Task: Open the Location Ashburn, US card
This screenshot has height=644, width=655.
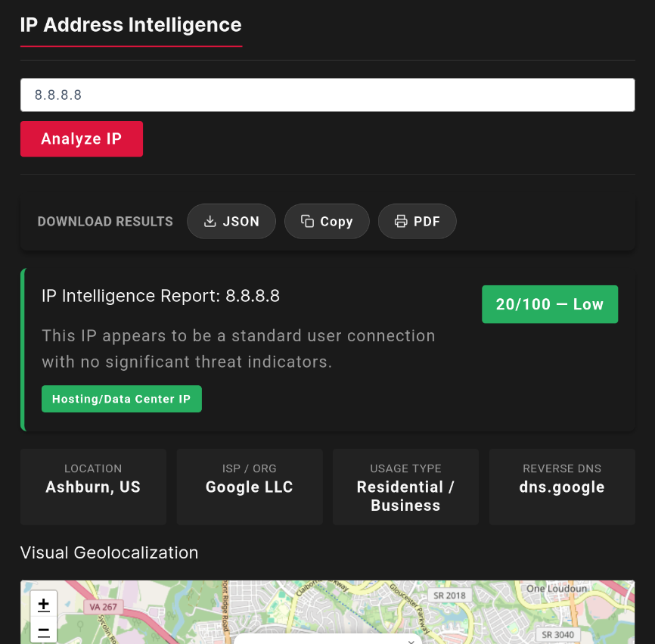Action: coord(93,487)
